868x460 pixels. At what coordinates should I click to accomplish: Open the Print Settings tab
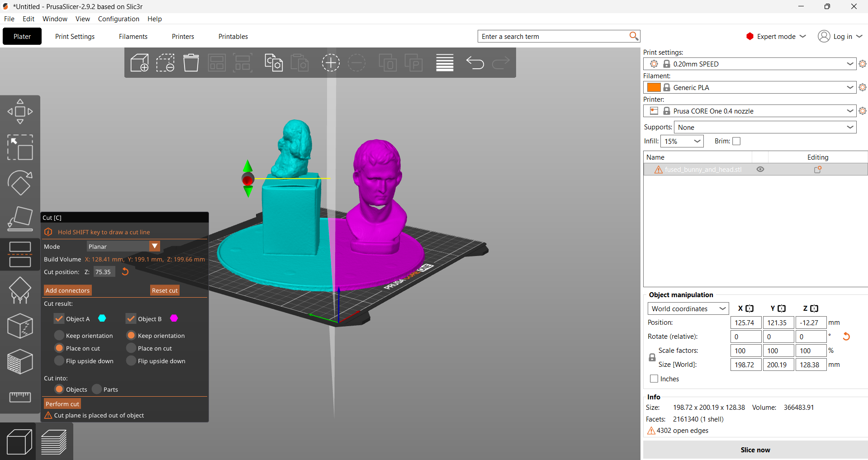[x=75, y=37]
